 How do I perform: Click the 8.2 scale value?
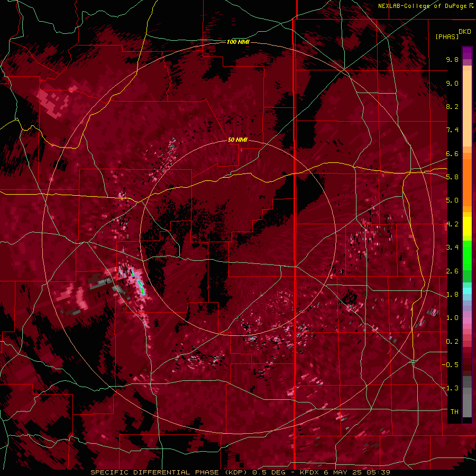(x=452, y=106)
